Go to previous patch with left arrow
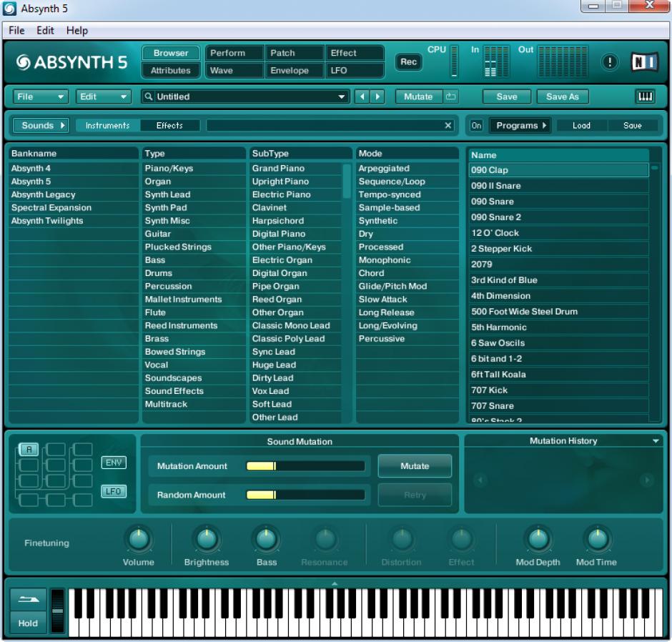Viewport: 672px width, 642px height. pos(362,97)
